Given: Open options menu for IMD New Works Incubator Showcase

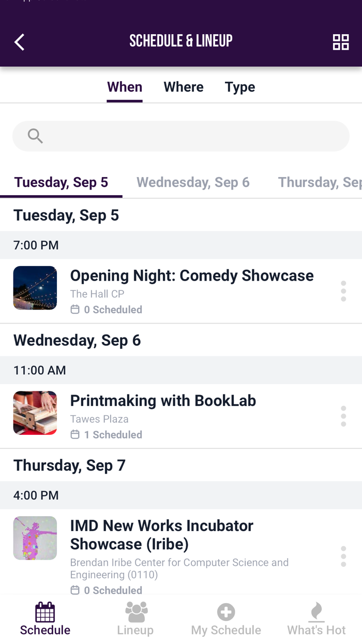Looking at the screenshot, I should pyautogui.click(x=343, y=557).
